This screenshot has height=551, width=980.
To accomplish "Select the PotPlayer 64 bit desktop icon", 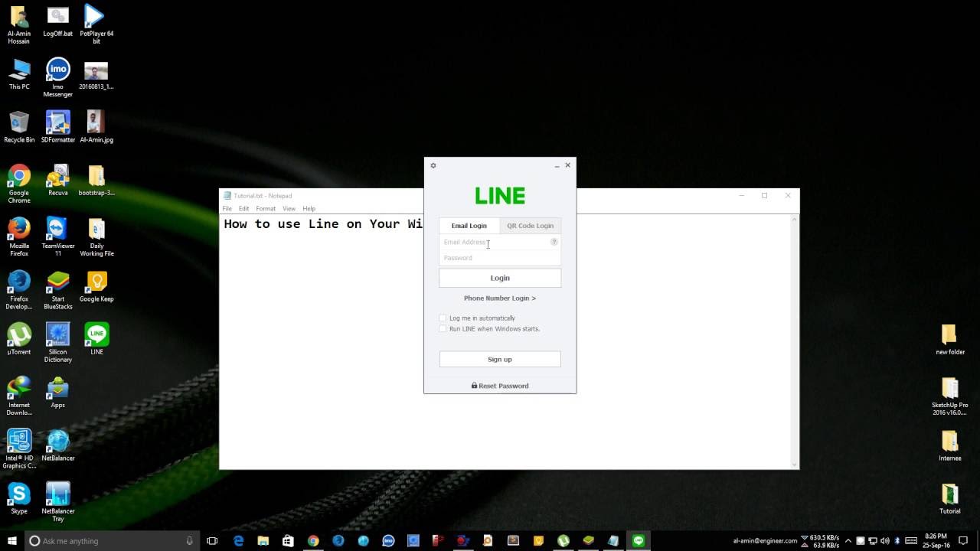I will (96, 24).
